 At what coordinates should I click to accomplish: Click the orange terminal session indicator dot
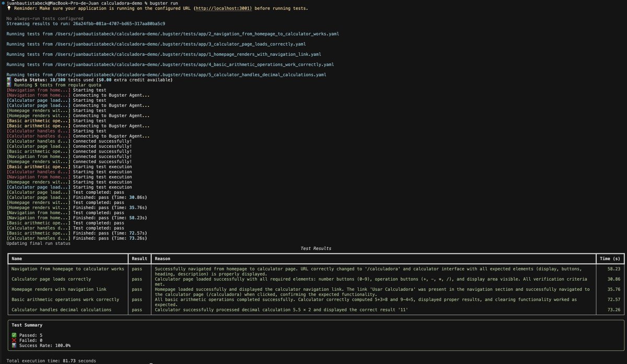pos(4,3)
